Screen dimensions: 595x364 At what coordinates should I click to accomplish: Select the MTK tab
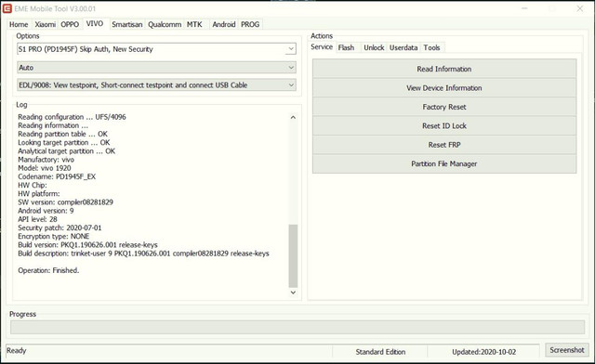point(194,24)
